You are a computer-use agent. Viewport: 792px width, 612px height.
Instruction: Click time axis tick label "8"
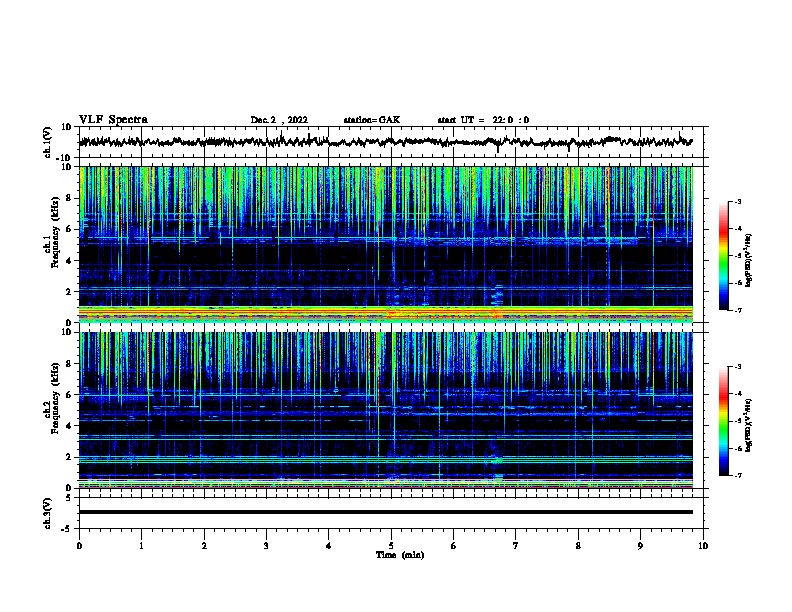(578, 545)
